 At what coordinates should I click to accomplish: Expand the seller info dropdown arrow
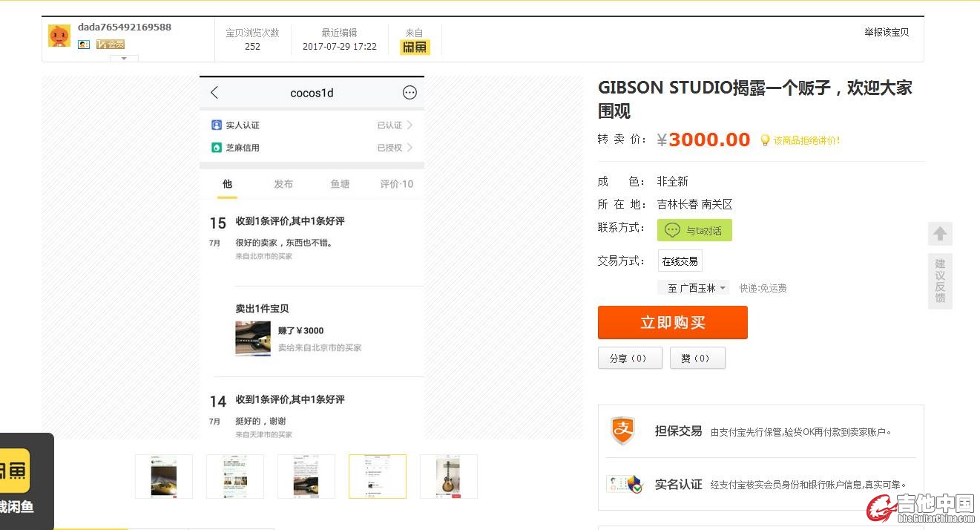(x=124, y=58)
